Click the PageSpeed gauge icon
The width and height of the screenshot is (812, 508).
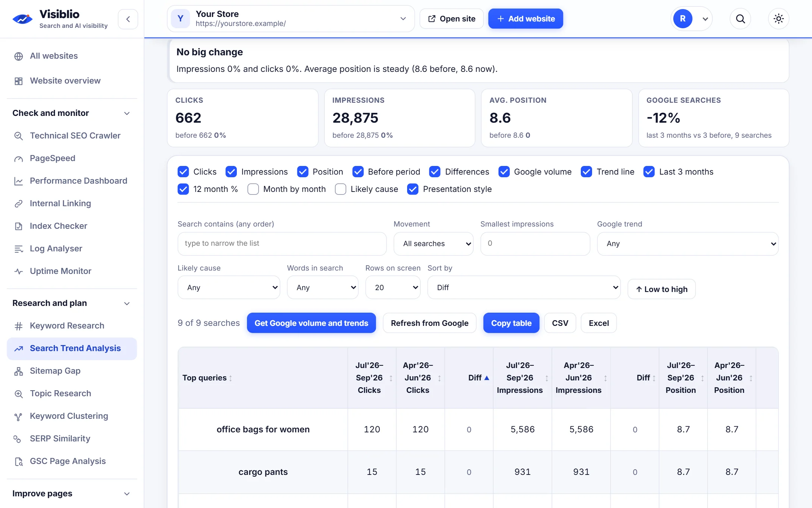point(18,158)
